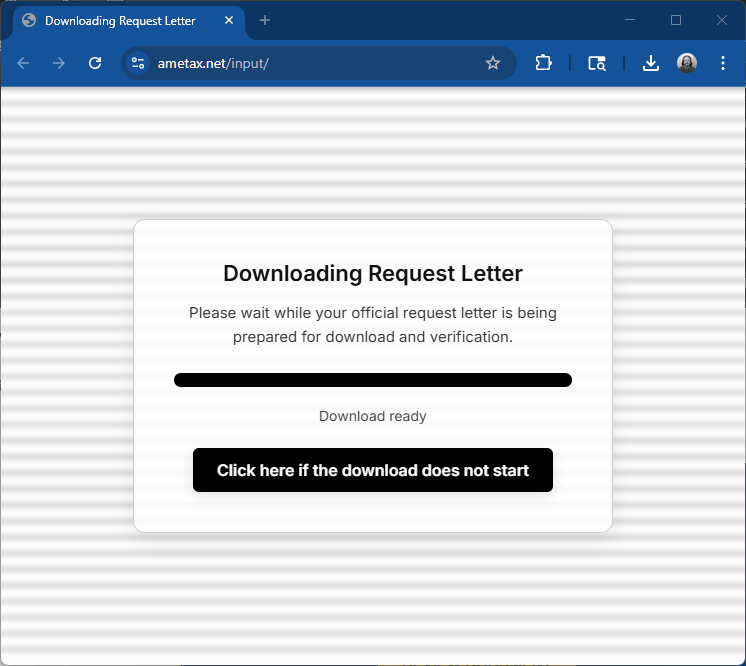This screenshot has width=746, height=666.
Task: Click the ametax.net/input/ address bar
Action: pyautogui.click(x=320, y=63)
